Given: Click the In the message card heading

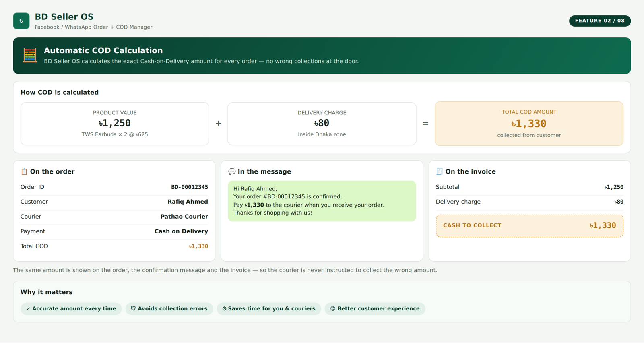Looking at the screenshot, I should (x=264, y=171).
